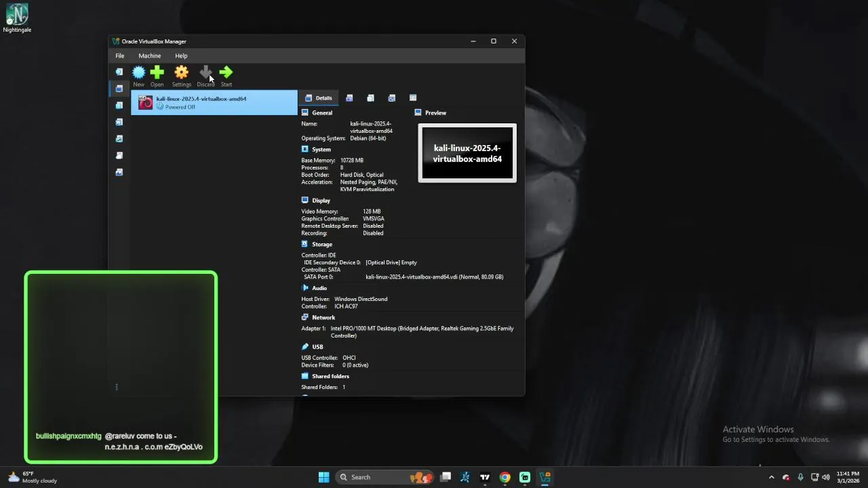Viewport: 868px width, 488px height.
Task: Open the VirtualBox taskbar icon
Action: click(545, 477)
